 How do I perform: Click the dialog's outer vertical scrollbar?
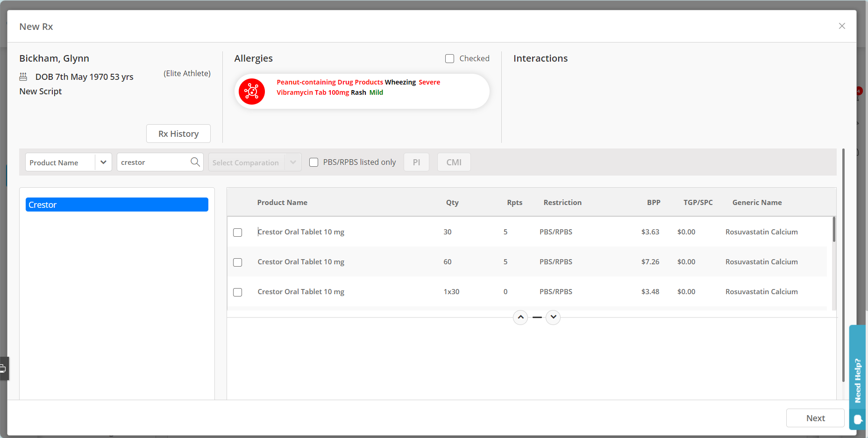point(843,265)
